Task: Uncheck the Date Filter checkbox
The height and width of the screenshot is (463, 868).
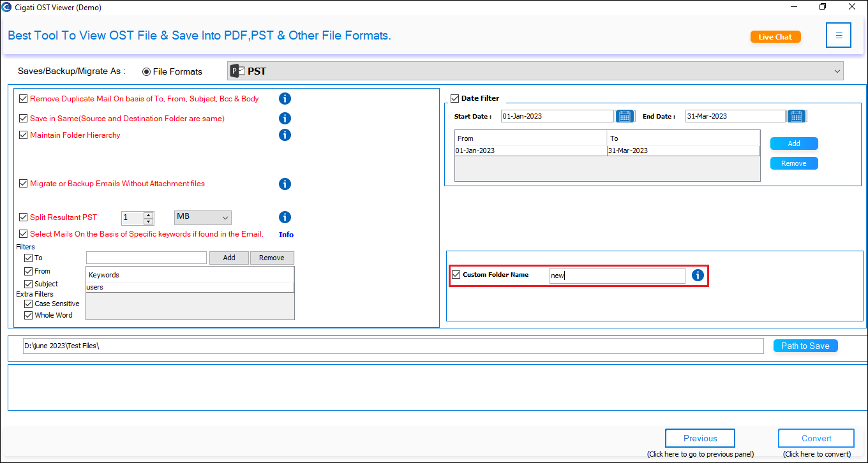Action: tap(454, 98)
